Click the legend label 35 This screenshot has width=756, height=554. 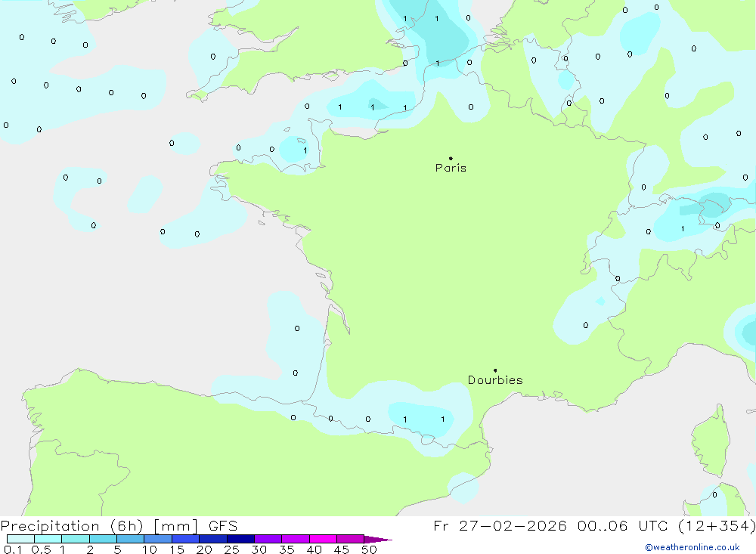(287, 549)
